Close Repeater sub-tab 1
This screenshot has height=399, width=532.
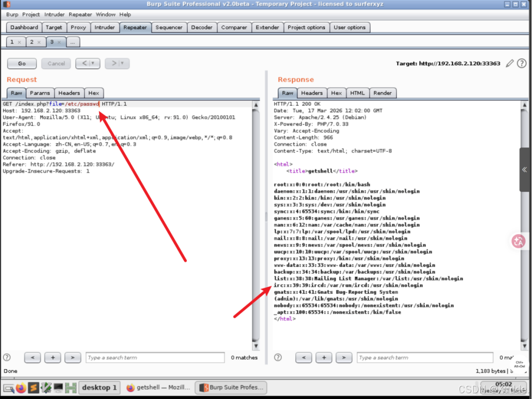pyautogui.click(x=20, y=42)
